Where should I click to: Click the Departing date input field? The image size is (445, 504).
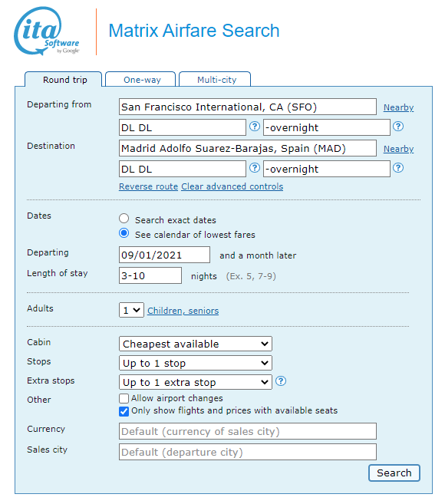[x=164, y=255]
